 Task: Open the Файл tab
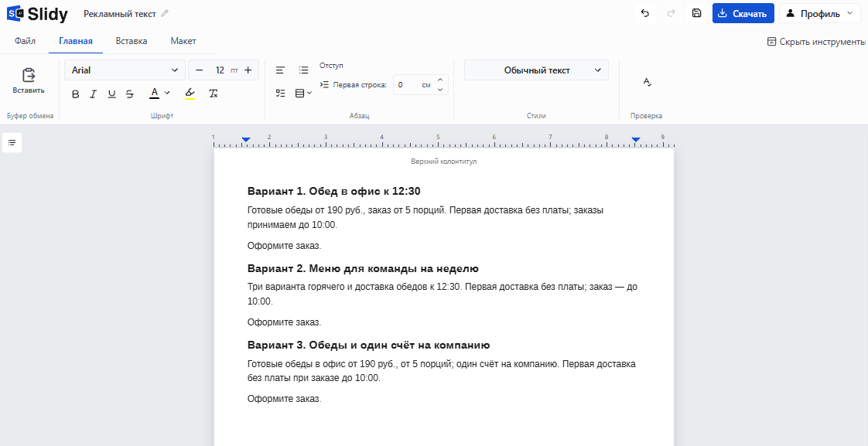[x=25, y=41]
